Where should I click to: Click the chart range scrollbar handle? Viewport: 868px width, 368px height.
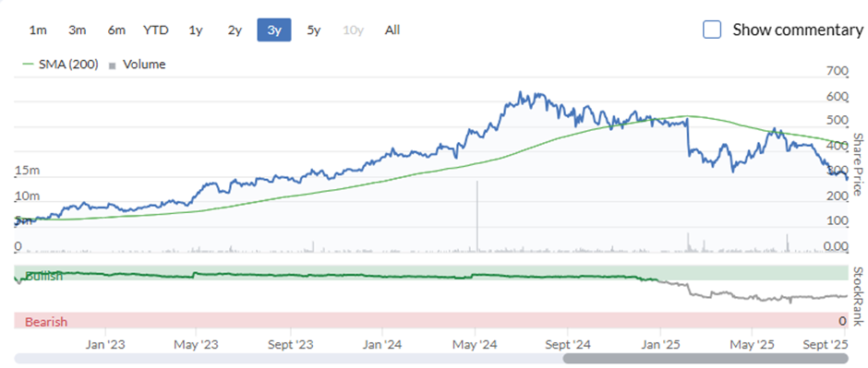(x=705, y=359)
